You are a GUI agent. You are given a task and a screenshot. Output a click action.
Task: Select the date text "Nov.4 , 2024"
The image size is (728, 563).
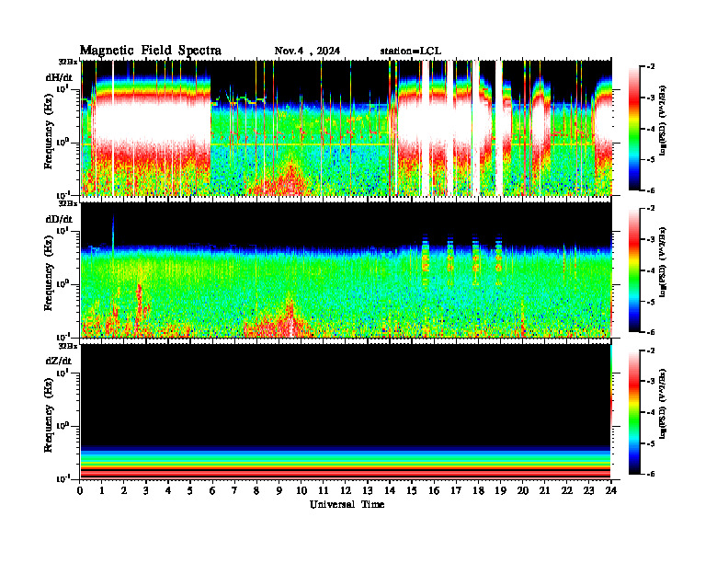point(307,51)
